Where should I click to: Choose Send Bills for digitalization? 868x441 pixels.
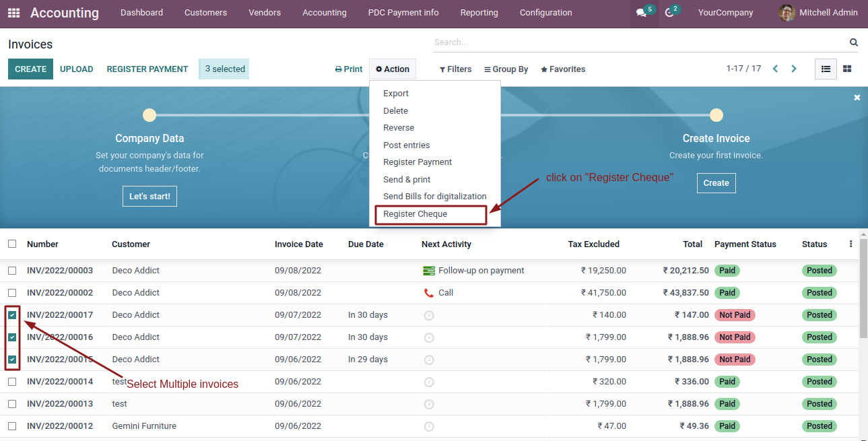tap(435, 197)
